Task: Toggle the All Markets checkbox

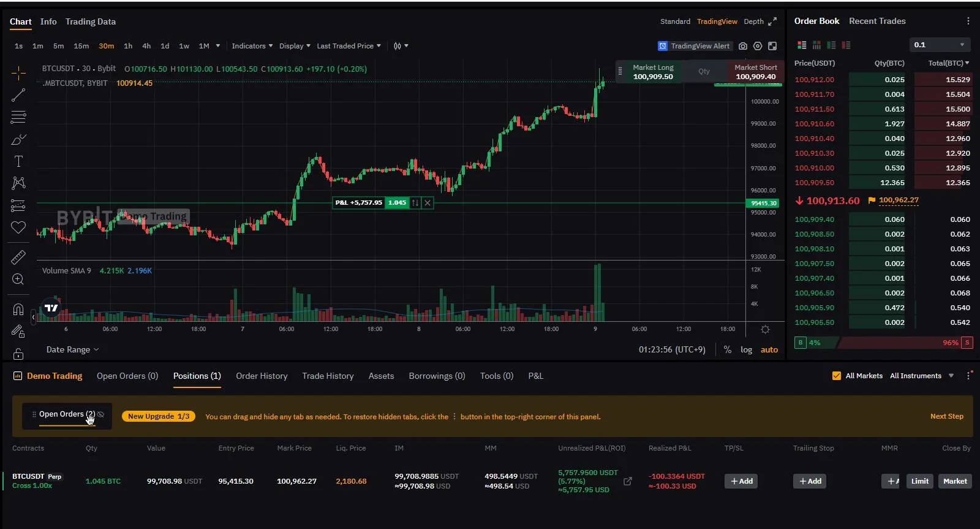Action: click(x=837, y=376)
